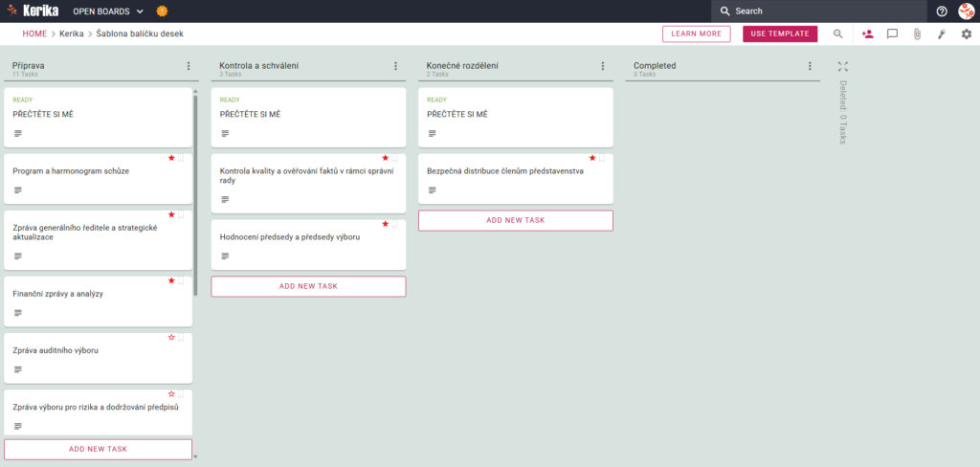Click scroll up arrow in Příprava column
The width and height of the screenshot is (980, 467).
(195, 91)
